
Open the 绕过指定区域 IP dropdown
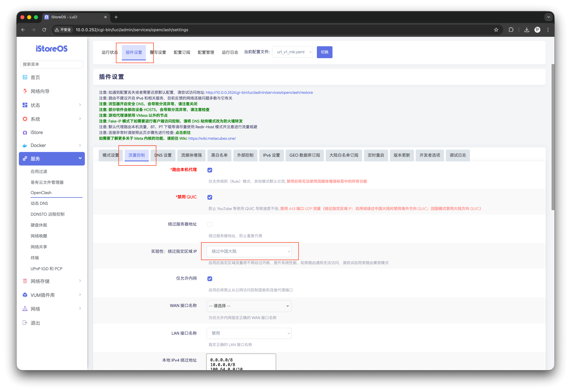tap(249, 251)
